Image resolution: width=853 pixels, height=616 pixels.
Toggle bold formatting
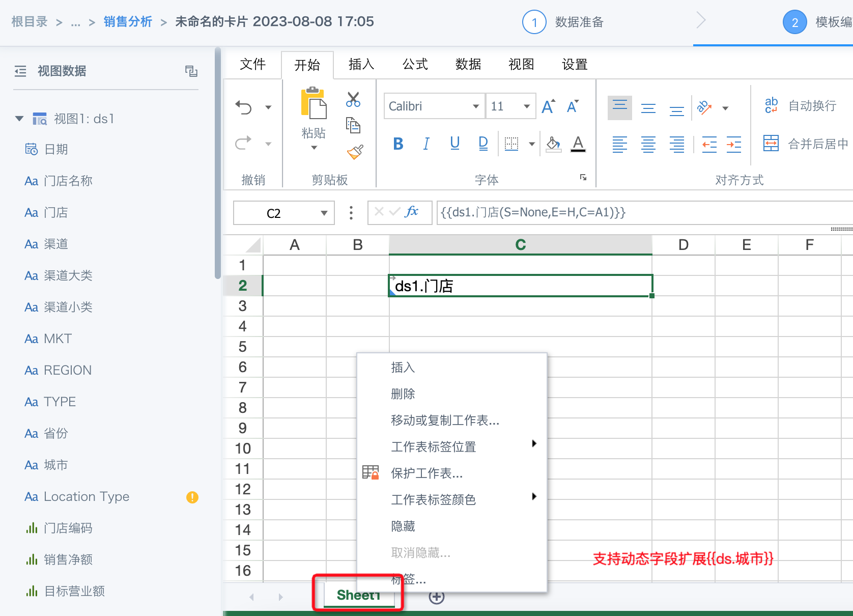pyautogui.click(x=398, y=144)
